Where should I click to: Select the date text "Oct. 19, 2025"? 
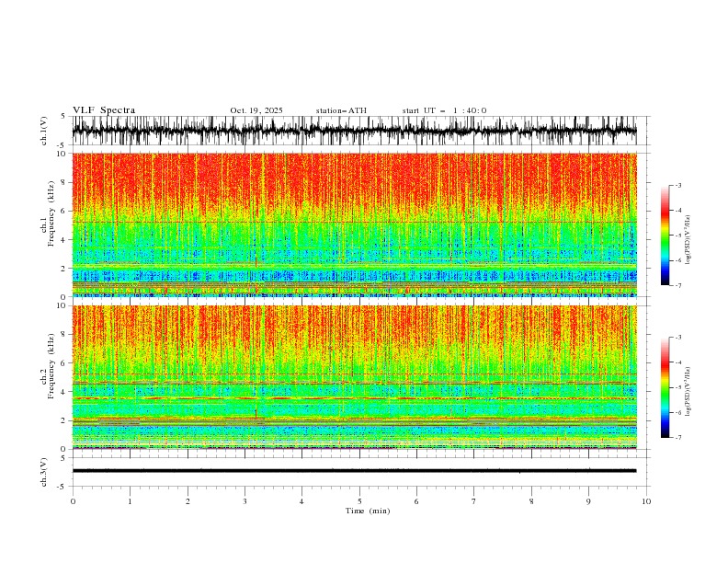point(256,110)
